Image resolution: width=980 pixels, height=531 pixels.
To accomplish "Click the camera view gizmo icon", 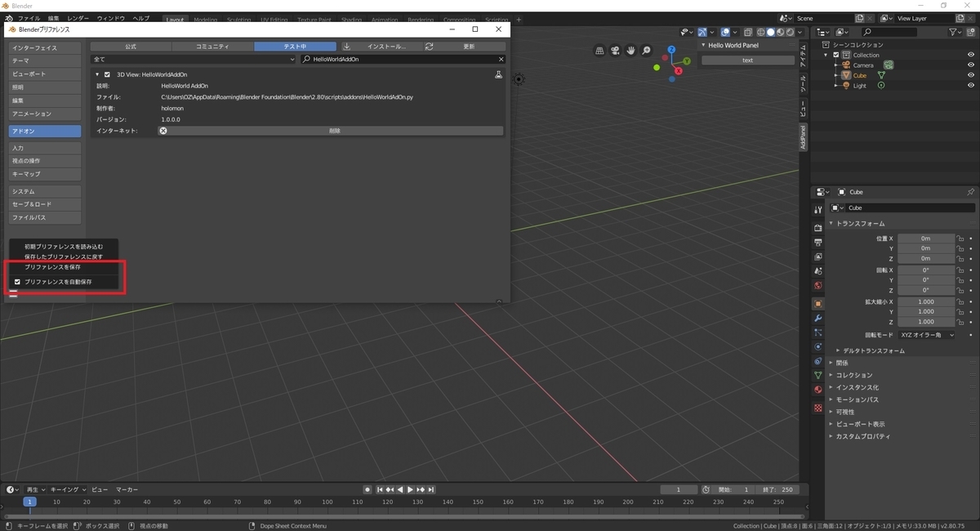I will 616,51.
